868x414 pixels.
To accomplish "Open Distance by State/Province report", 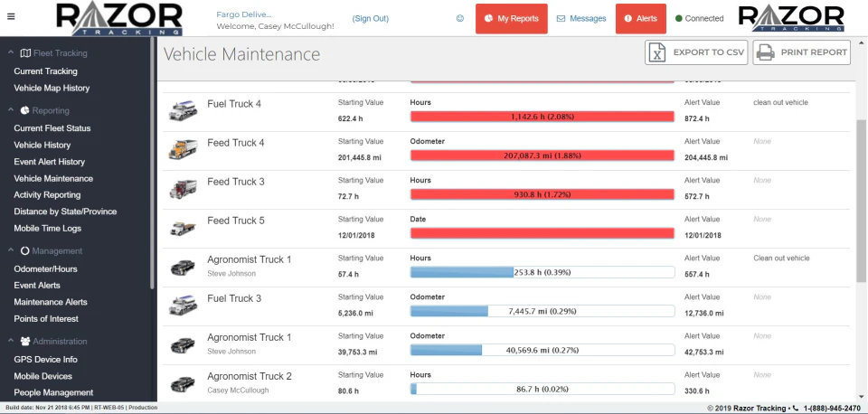I will pos(65,212).
